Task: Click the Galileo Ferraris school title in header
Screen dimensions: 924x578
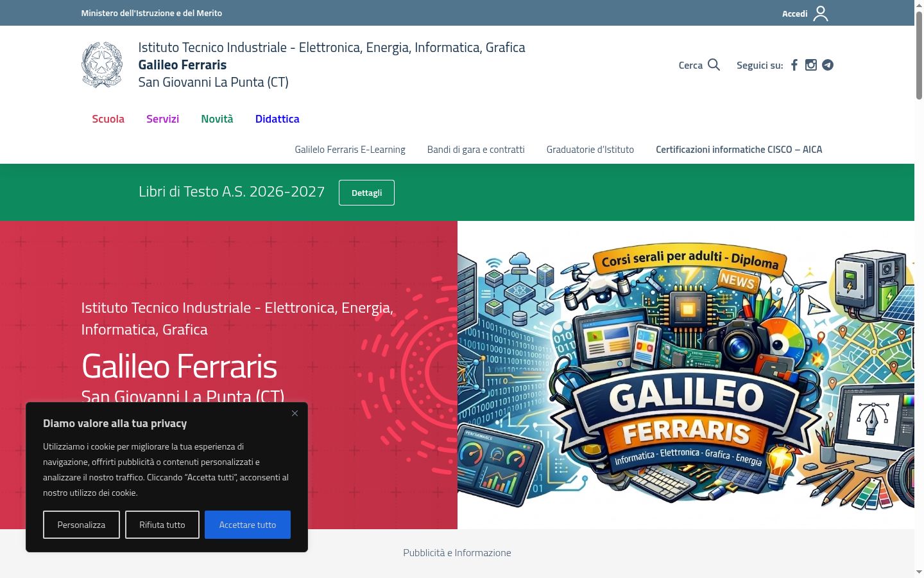Action: coord(182,65)
